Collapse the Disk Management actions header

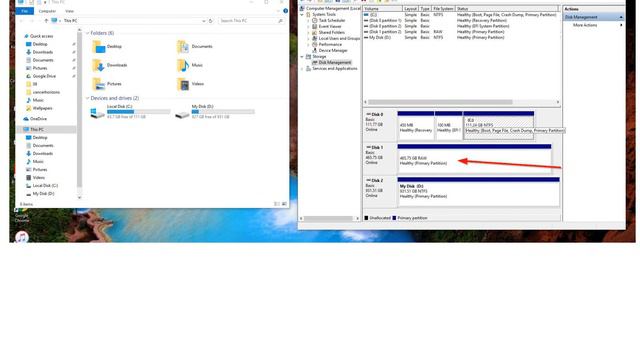[621, 17]
